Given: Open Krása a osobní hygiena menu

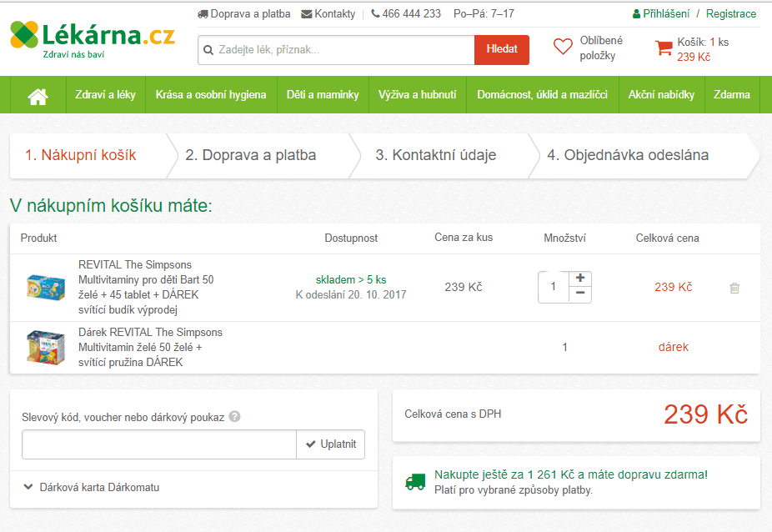Looking at the screenshot, I should pyautogui.click(x=211, y=94).
